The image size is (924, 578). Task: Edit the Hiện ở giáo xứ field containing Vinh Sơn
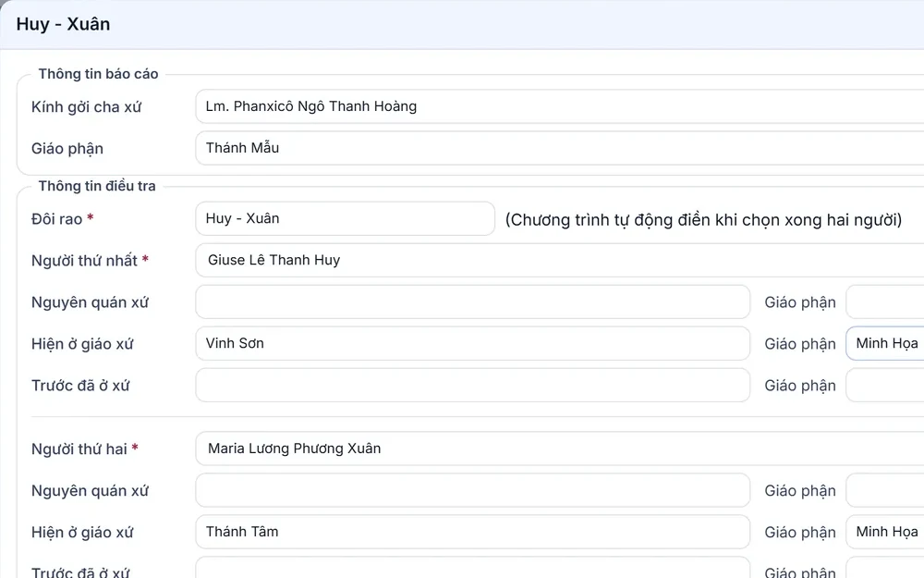coord(472,343)
